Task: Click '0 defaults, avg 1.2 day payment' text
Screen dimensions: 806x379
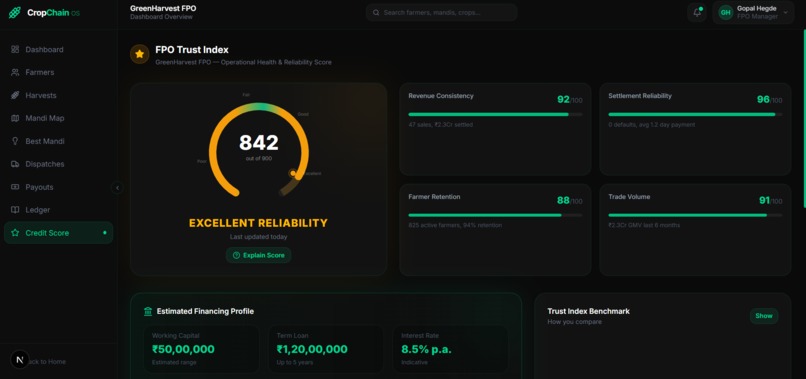Action: [652, 125]
